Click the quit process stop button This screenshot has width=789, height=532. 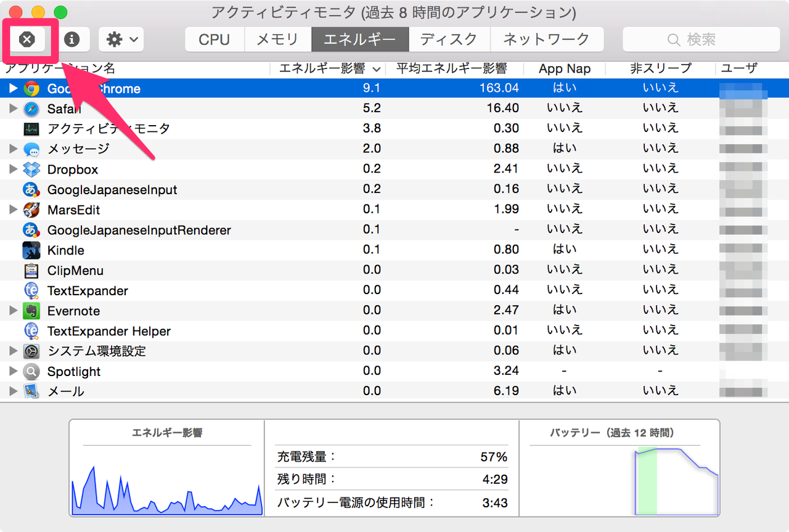27,39
